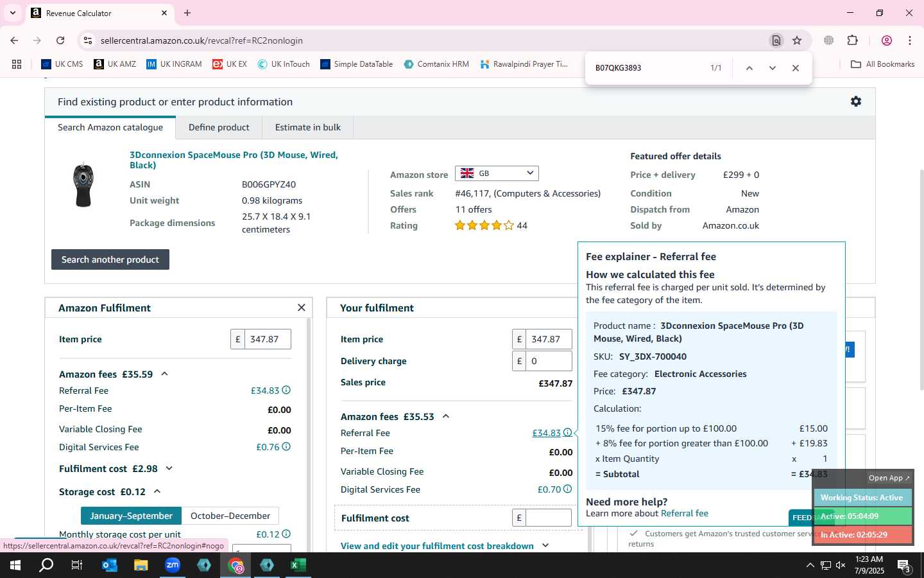The width and height of the screenshot is (924, 578).
Task: Open the Rawalpindi Prayer Times bookmark
Action: (524, 64)
